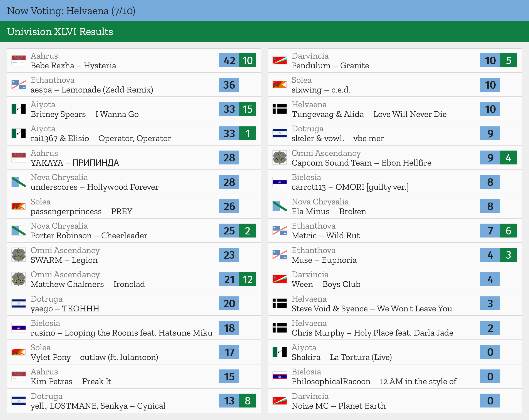
Task: Select the Helvaena flag by Steve Void & Syence
Action: tap(280, 304)
